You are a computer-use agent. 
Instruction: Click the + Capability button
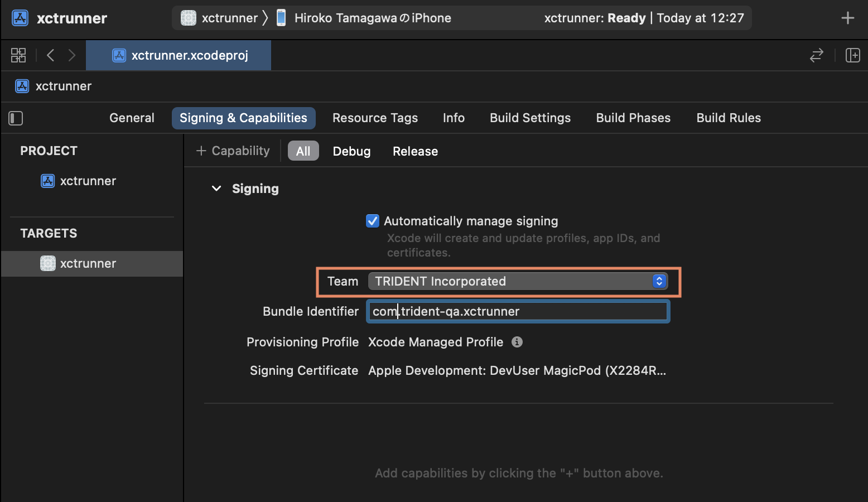(233, 151)
